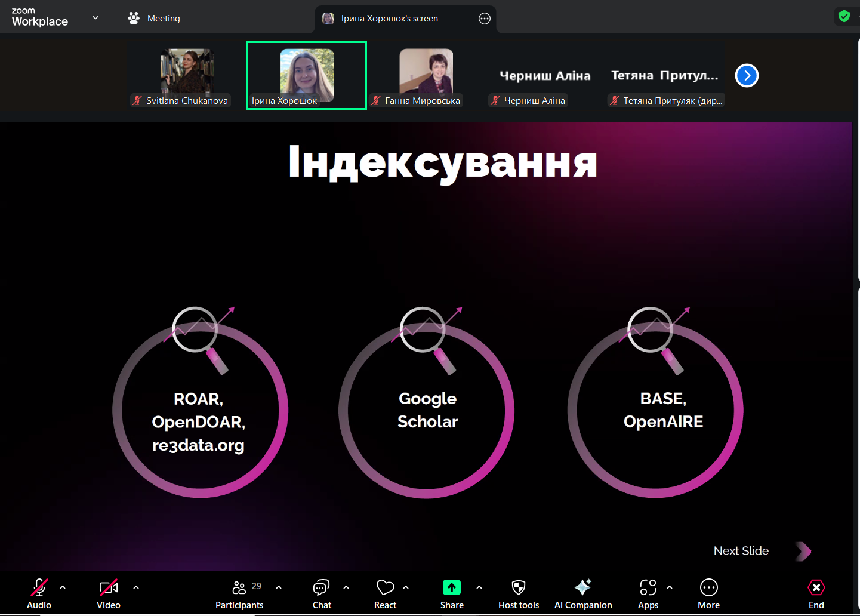The image size is (860, 616).
Task: Start screen sharing with Share button
Action: click(x=452, y=594)
